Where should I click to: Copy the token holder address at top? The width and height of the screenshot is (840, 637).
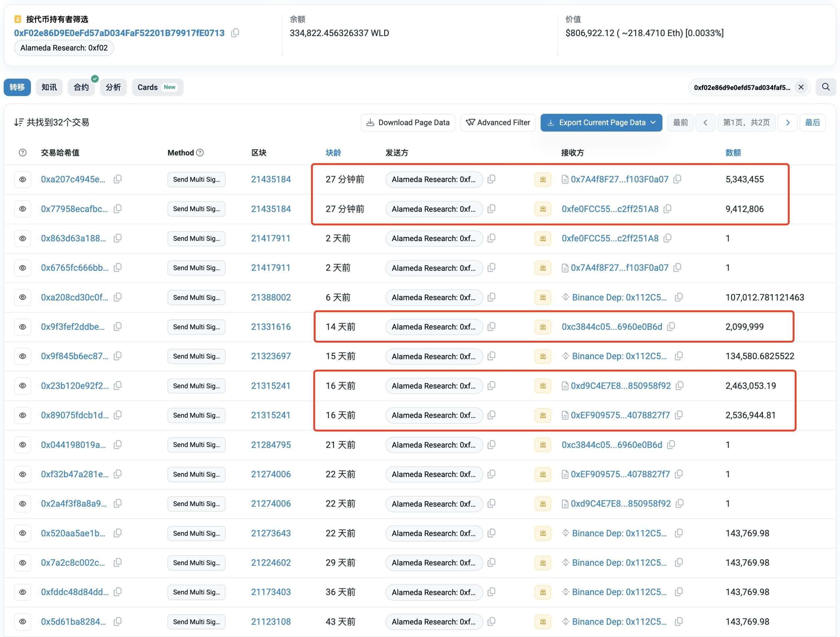click(235, 33)
